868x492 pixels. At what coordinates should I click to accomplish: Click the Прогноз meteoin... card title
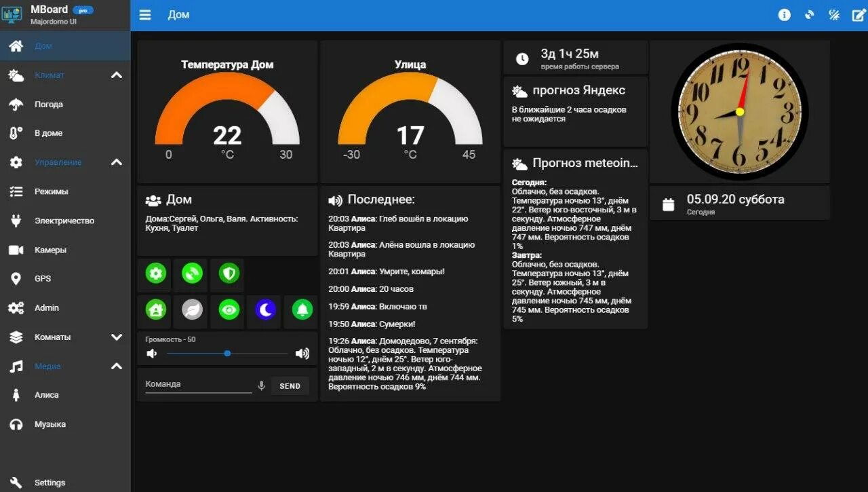(x=586, y=163)
